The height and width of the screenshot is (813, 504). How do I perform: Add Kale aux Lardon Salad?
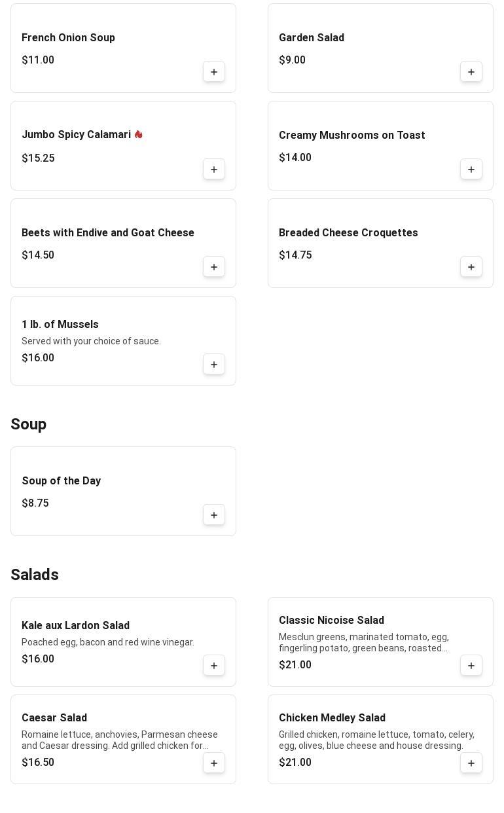click(x=214, y=666)
